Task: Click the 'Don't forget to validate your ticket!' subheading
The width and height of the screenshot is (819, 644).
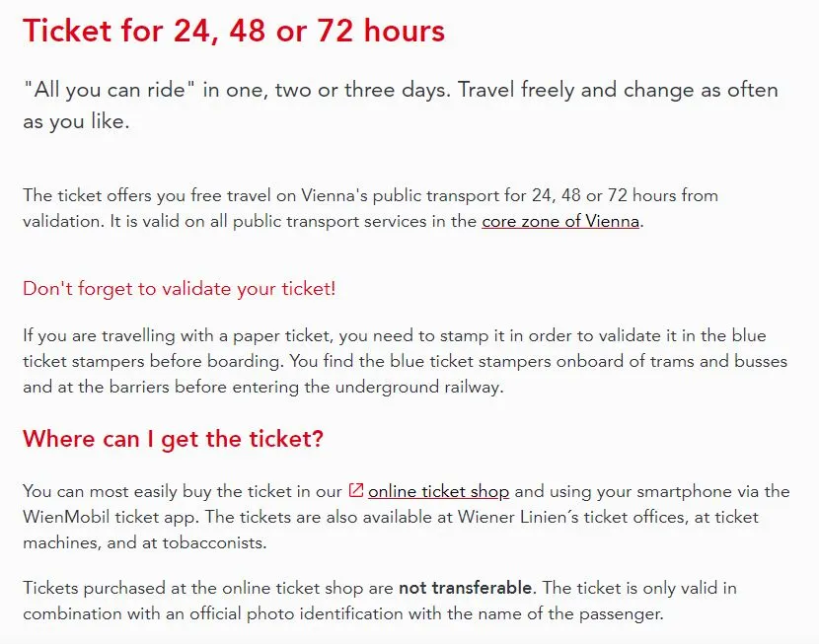Action: pyautogui.click(x=180, y=289)
